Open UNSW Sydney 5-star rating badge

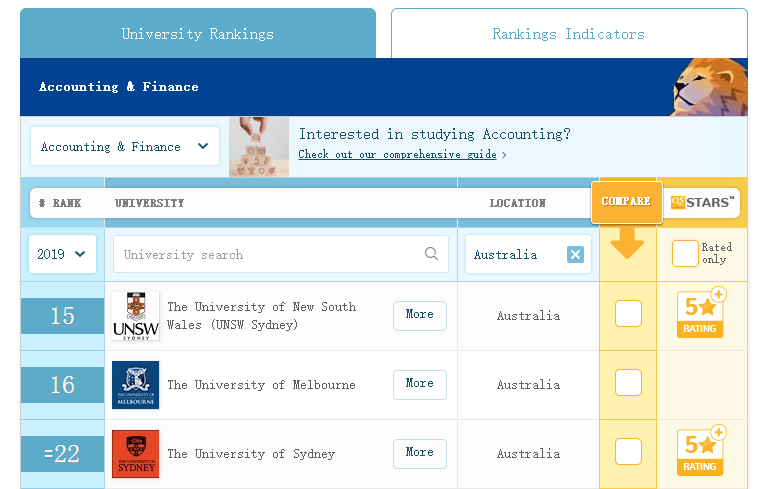[701, 313]
